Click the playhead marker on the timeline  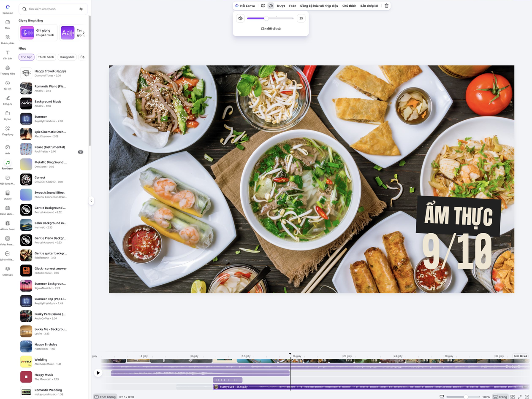point(290,354)
